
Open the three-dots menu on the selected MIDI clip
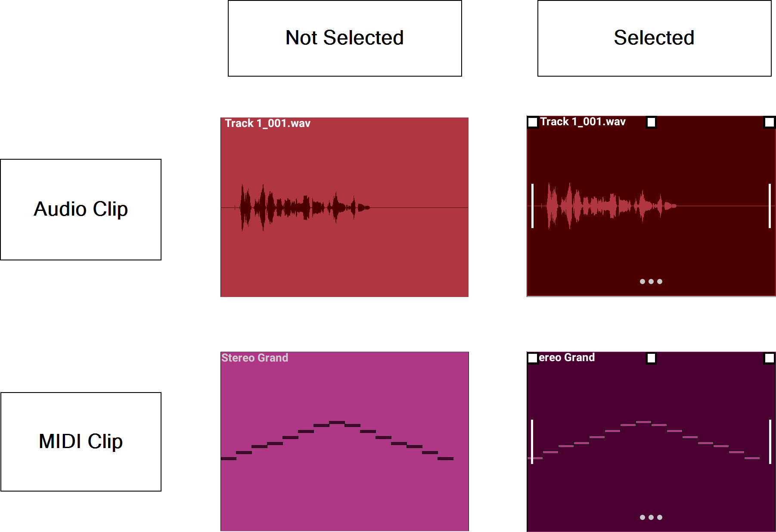click(x=651, y=517)
